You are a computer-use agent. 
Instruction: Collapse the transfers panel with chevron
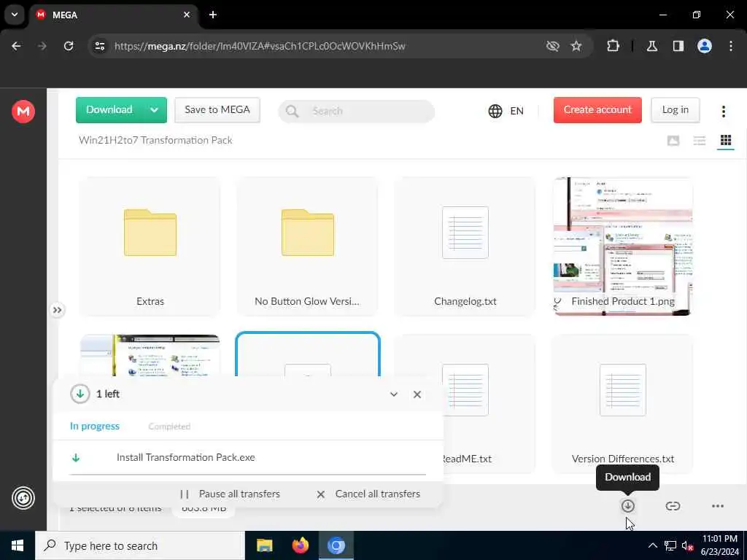coord(393,394)
